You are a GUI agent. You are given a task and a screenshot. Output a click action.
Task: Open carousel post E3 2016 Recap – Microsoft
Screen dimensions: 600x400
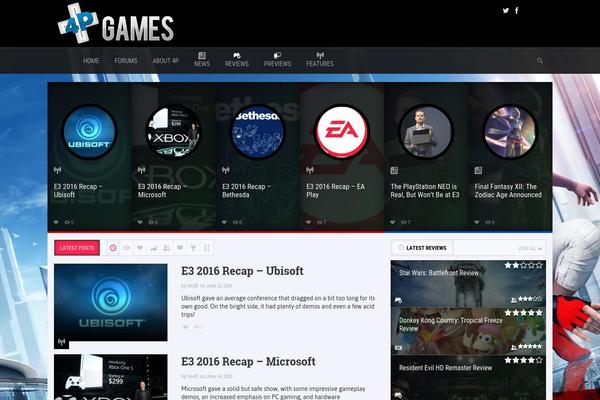162,191
